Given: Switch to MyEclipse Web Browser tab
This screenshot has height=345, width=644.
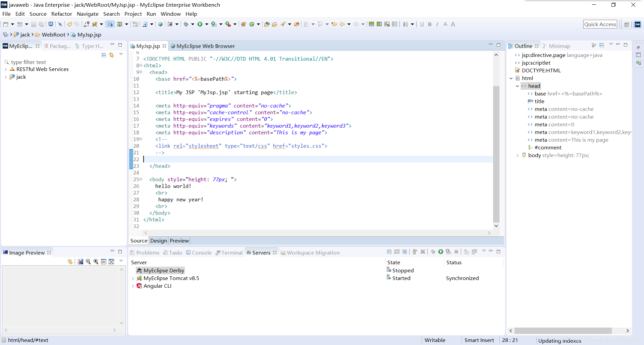Looking at the screenshot, I should pos(203,46).
